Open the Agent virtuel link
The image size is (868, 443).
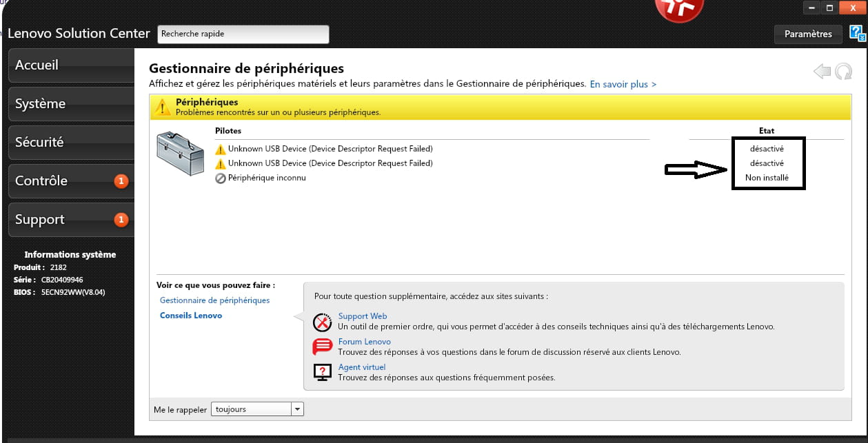pyautogui.click(x=362, y=367)
